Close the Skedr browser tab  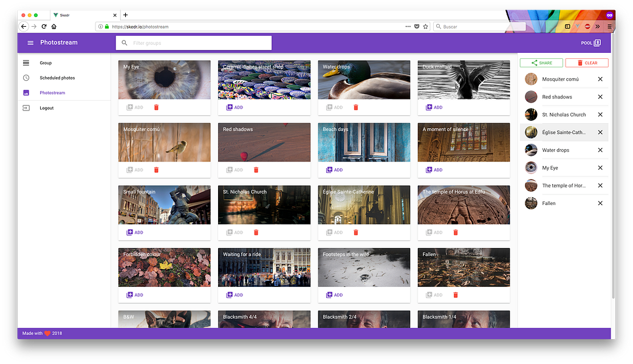pyautogui.click(x=115, y=15)
